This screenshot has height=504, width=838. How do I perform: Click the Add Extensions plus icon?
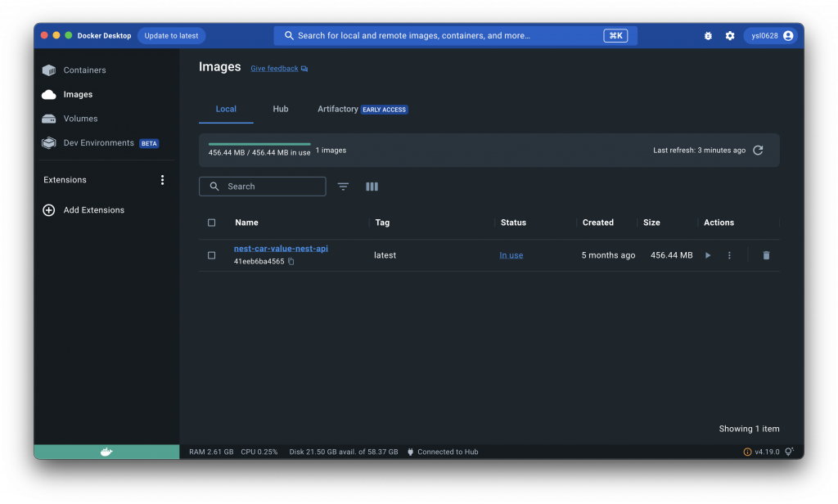coord(48,210)
